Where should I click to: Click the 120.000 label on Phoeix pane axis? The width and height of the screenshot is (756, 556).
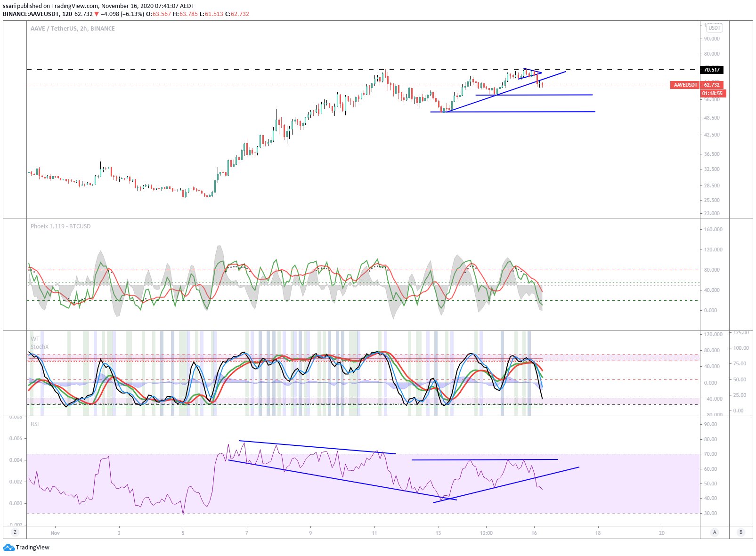pyautogui.click(x=713, y=250)
